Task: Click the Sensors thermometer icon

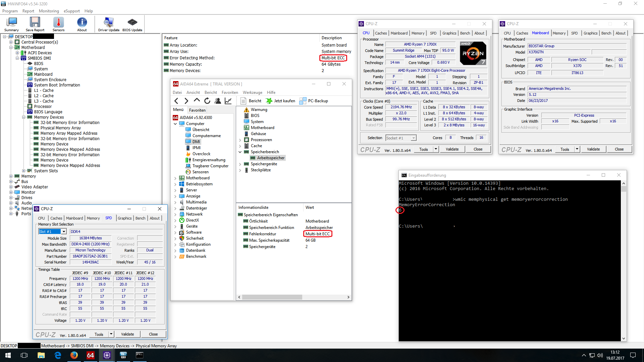Action: (x=58, y=22)
